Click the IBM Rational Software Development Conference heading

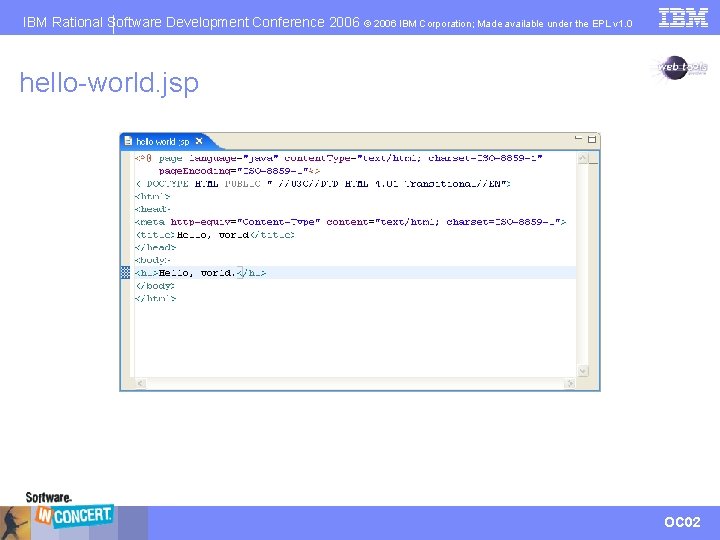click(x=191, y=22)
